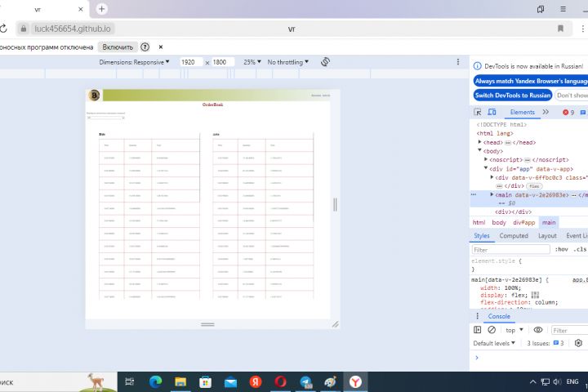This screenshot has height=392, width=588.
Task: Clear the console output
Action: point(492,330)
